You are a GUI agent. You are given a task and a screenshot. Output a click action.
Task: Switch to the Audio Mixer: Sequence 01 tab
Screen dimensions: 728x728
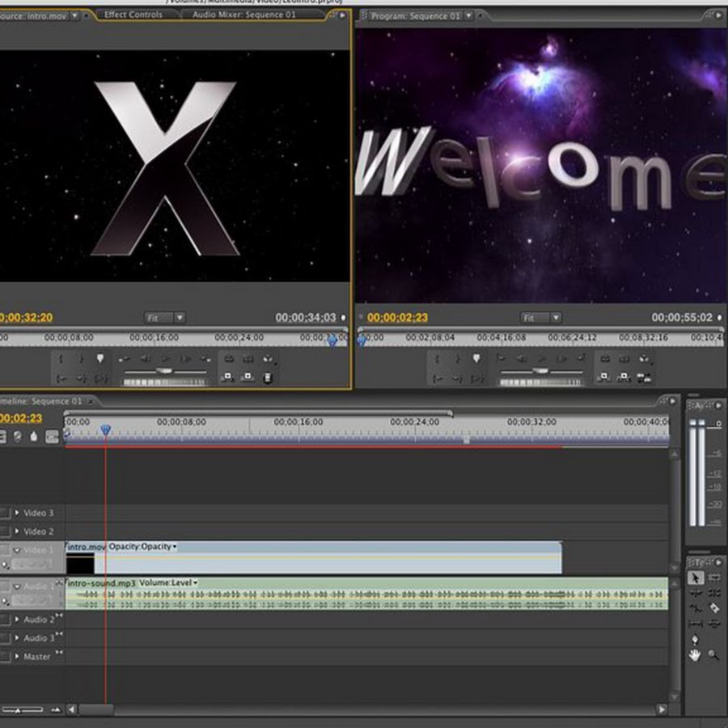click(x=243, y=15)
